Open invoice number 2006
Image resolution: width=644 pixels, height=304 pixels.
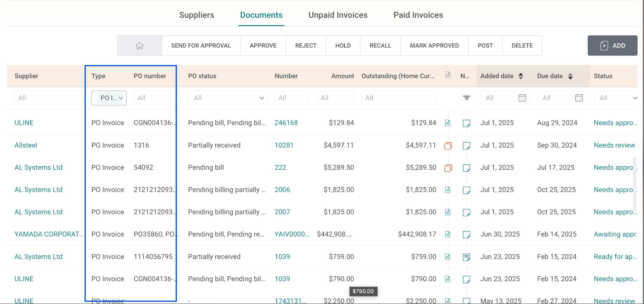282,190
